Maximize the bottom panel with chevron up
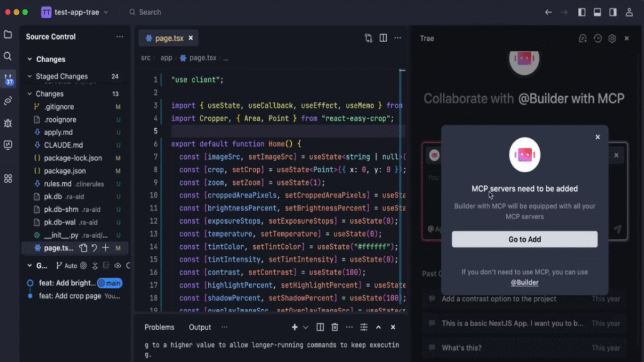 coord(378,327)
